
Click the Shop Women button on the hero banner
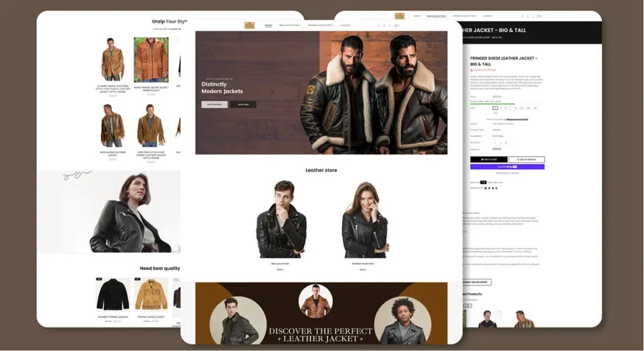[x=214, y=104]
